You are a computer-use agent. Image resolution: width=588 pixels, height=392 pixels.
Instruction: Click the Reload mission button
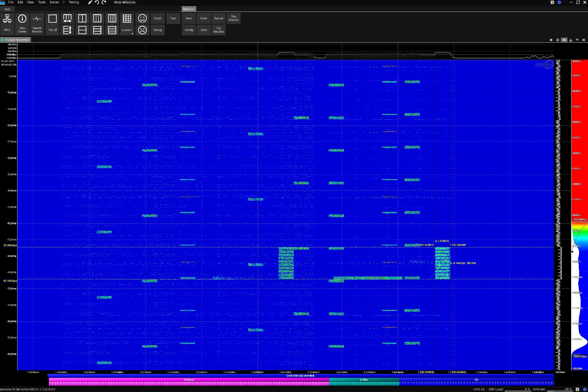(x=219, y=18)
